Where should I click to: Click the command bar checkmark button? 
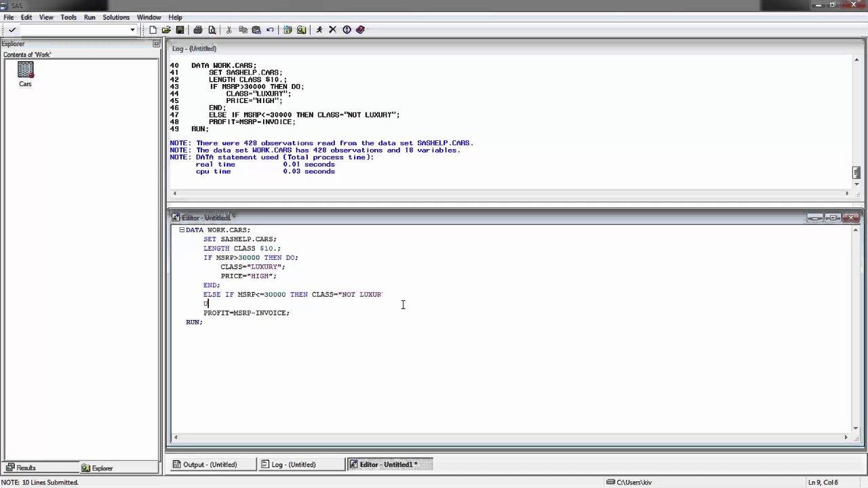pos(12,30)
